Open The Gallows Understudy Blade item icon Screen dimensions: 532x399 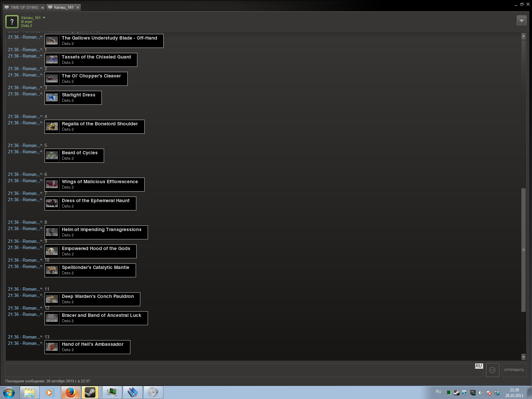52,41
